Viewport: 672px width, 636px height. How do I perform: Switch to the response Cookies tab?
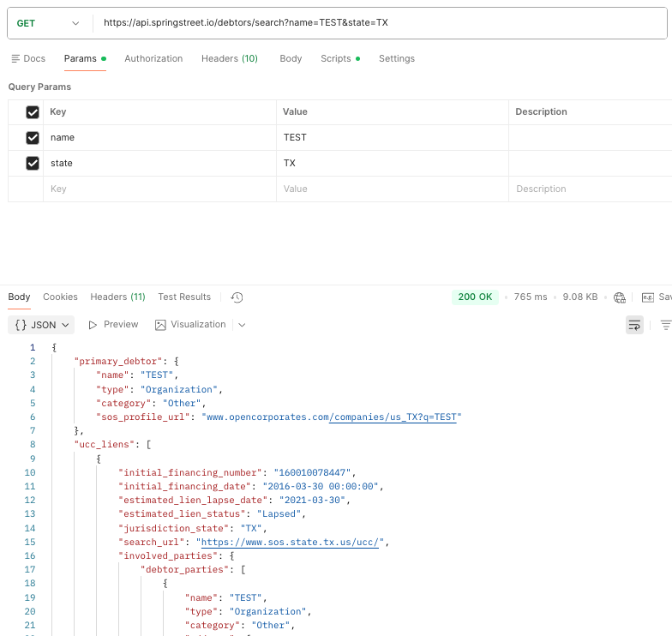[x=60, y=297]
